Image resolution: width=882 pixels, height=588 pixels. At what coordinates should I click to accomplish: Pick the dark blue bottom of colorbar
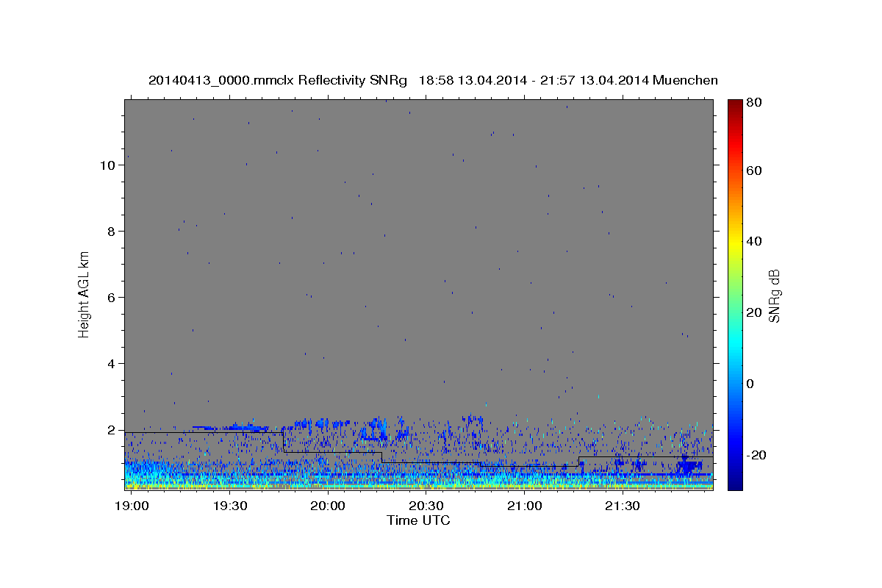pyautogui.click(x=734, y=484)
